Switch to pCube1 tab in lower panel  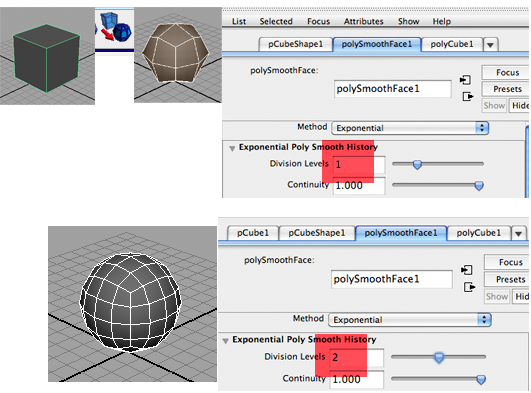click(x=253, y=233)
